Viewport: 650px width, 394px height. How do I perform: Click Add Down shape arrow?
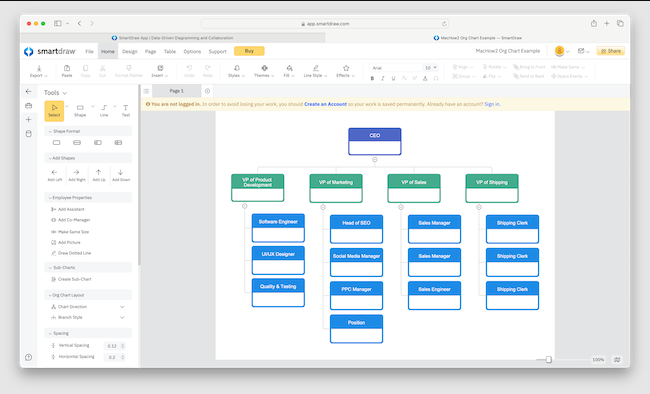(121, 175)
